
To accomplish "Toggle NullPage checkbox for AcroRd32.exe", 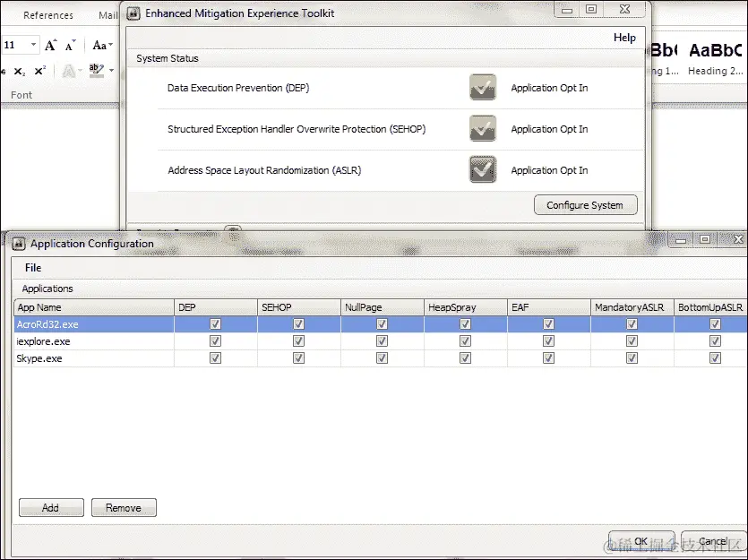I will [382, 324].
